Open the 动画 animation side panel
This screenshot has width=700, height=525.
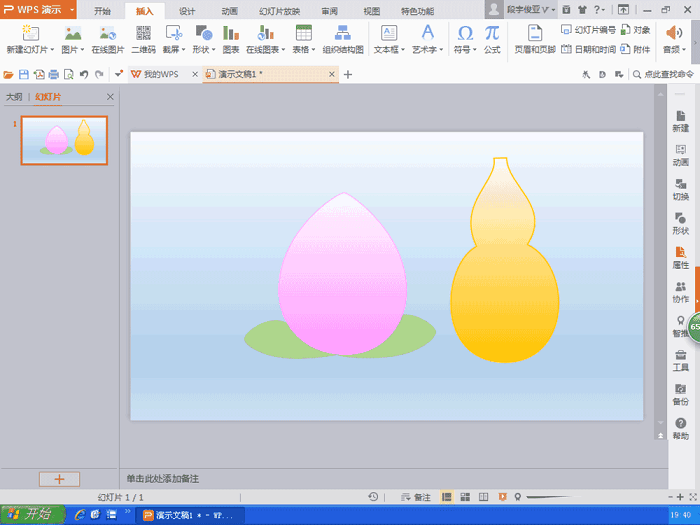(680, 155)
